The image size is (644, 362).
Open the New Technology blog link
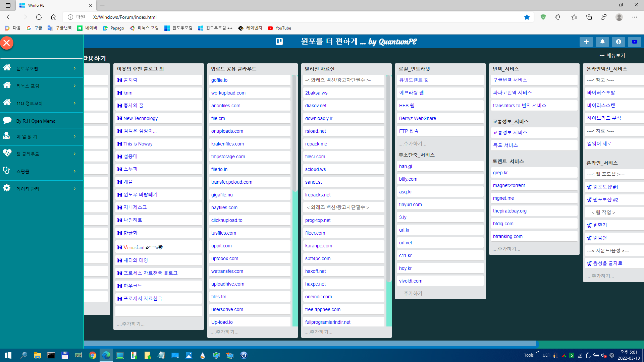click(x=141, y=118)
